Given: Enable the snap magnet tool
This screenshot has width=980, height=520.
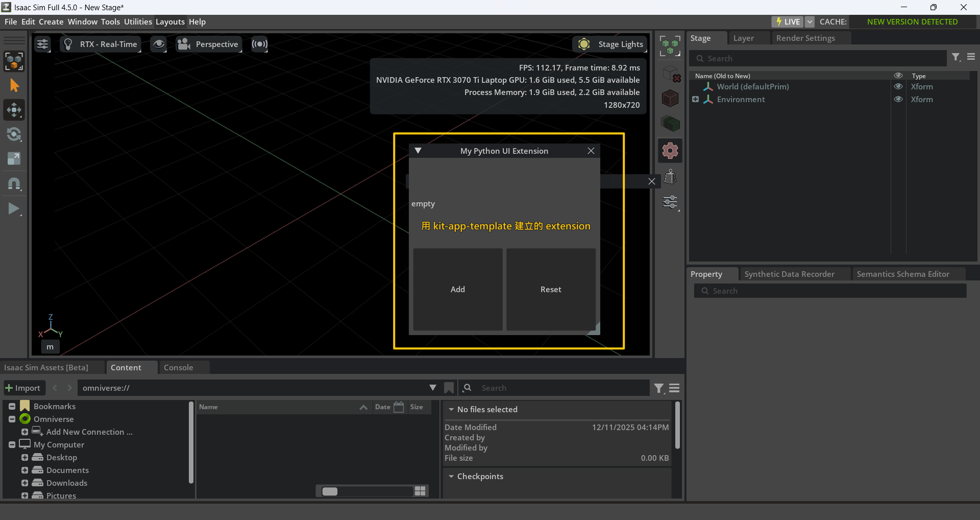Looking at the screenshot, I should pyautogui.click(x=14, y=184).
